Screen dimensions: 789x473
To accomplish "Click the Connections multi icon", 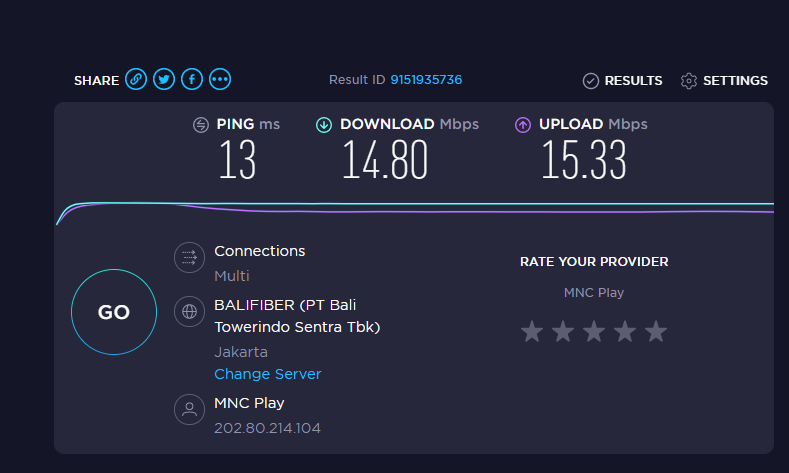I will [x=189, y=258].
